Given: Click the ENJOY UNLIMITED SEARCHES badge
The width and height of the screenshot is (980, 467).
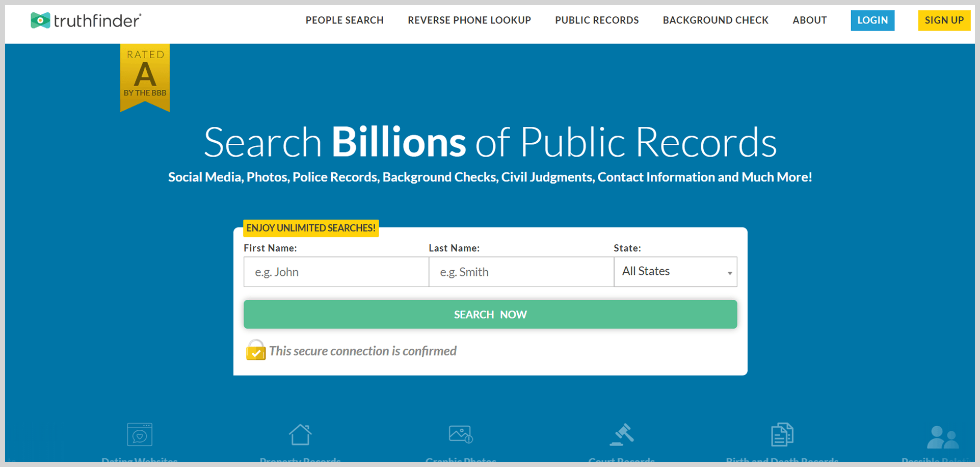Looking at the screenshot, I should (310, 228).
